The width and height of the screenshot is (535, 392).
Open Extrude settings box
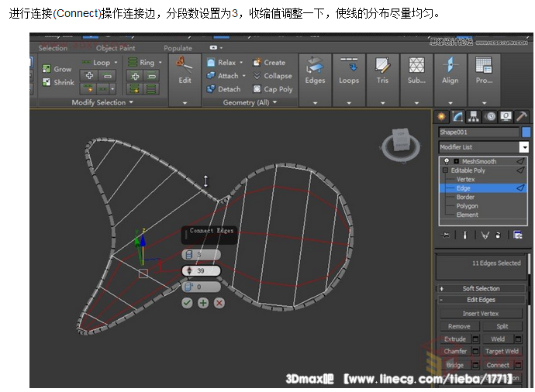click(x=475, y=339)
